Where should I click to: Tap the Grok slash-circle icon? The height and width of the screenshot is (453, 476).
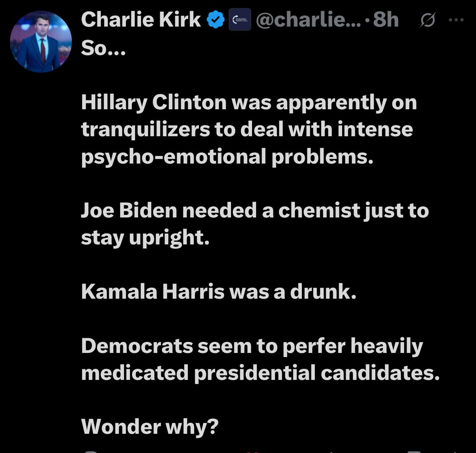tap(428, 20)
